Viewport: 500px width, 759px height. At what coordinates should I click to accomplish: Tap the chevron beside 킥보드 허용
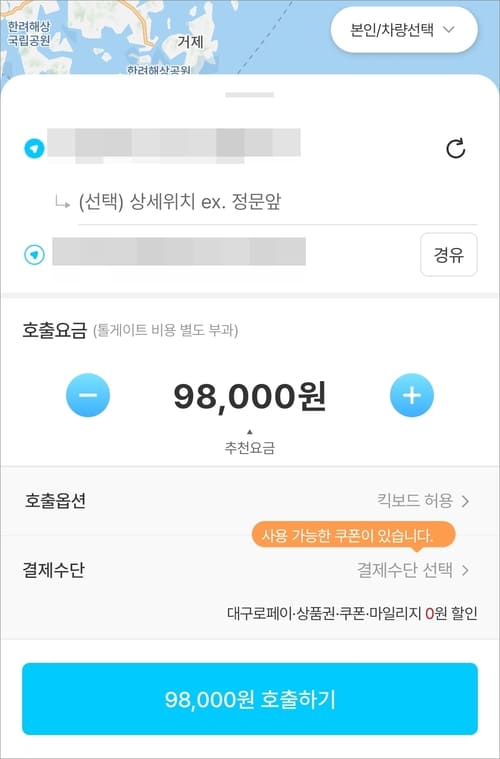(x=466, y=501)
